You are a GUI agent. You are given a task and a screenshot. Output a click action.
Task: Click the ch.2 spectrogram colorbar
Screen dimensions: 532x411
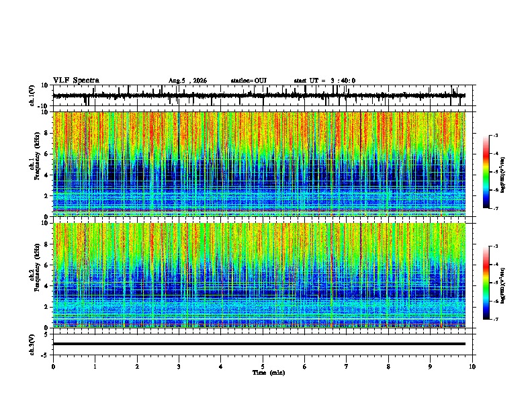pos(486,283)
